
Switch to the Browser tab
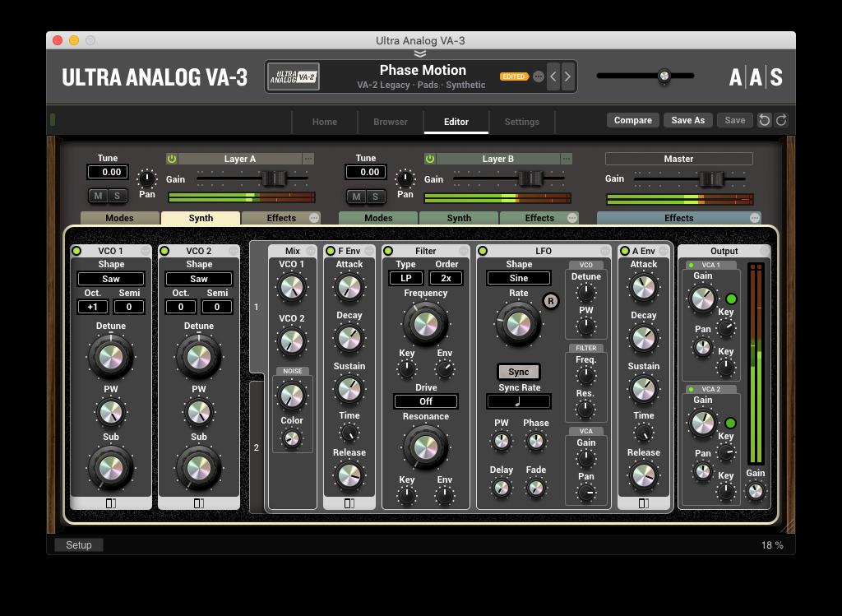click(391, 122)
